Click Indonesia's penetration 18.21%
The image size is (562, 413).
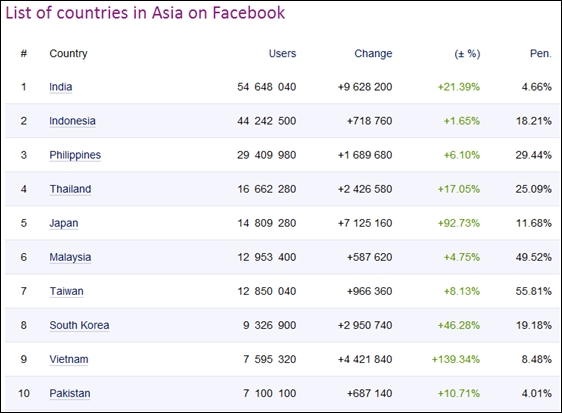tap(534, 121)
